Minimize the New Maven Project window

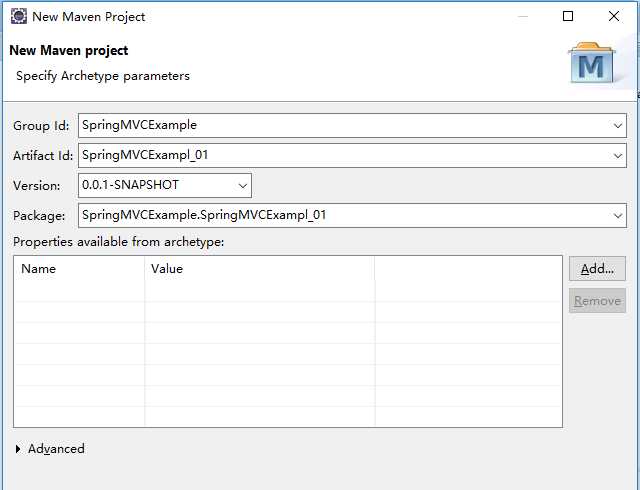[523, 16]
